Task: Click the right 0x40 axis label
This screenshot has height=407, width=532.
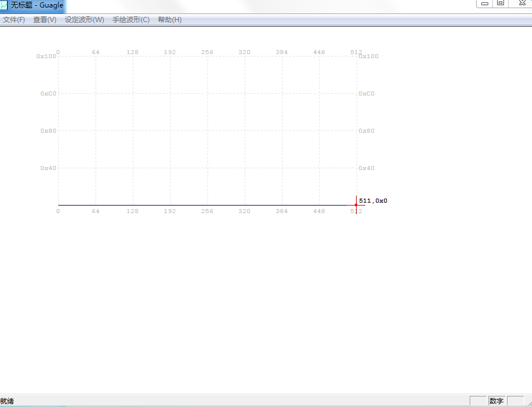Action: [x=367, y=168]
